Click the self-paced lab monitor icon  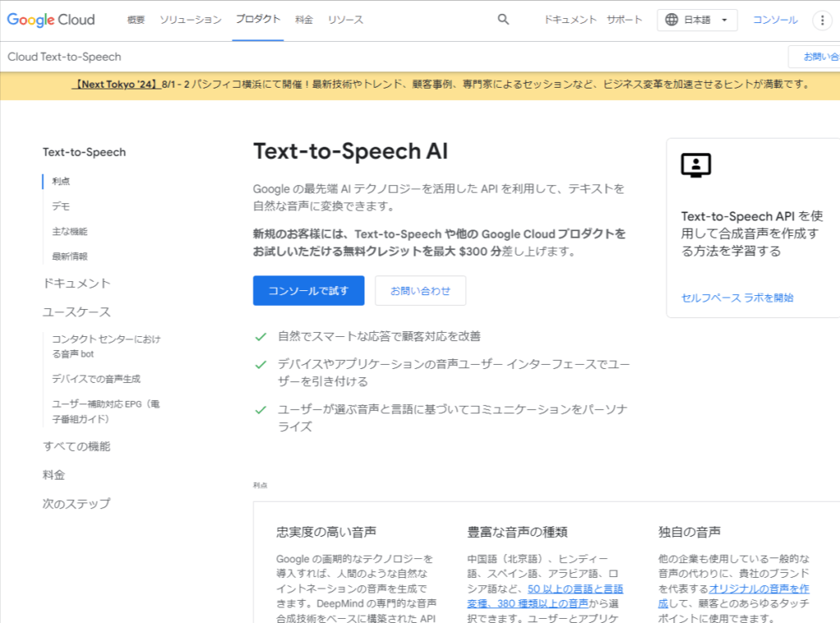tap(696, 164)
